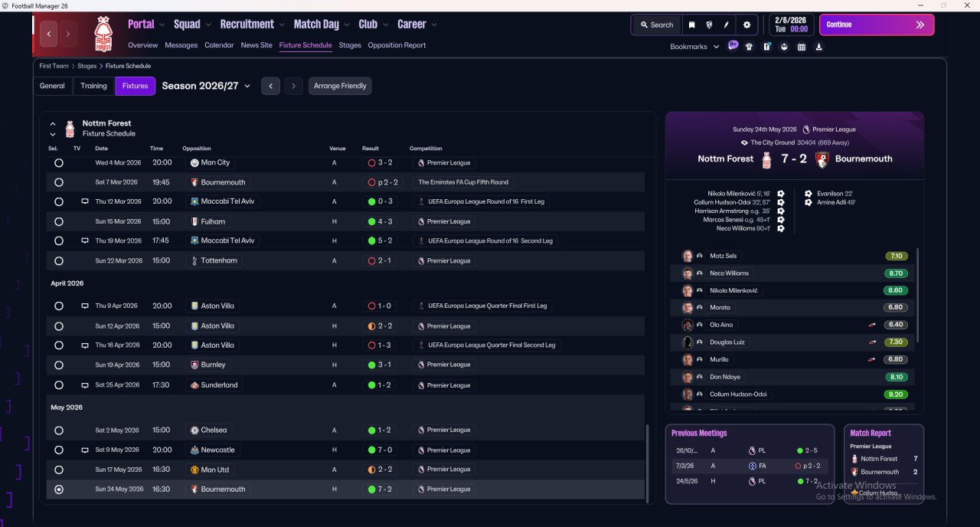Click the Chelsea club badge in fixture list
This screenshot has width=980, height=527.
click(194, 430)
